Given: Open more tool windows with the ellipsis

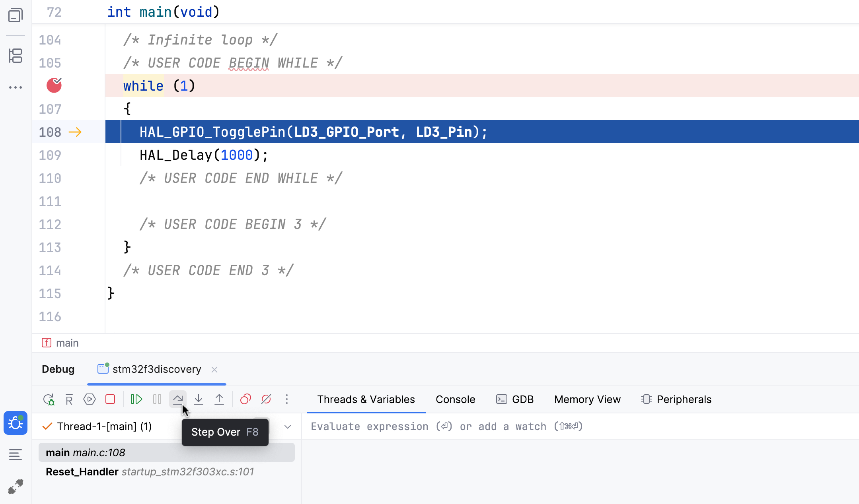Looking at the screenshot, I should tap(15, 87).
